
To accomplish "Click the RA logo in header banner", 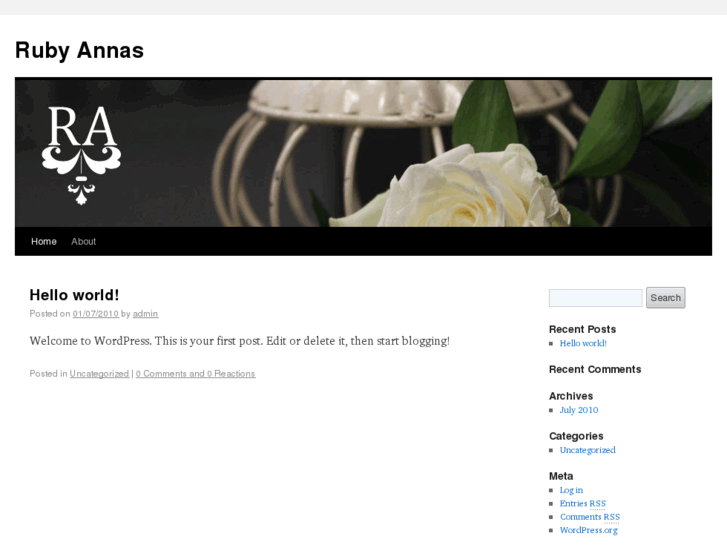I will click(x=81, y=155).
